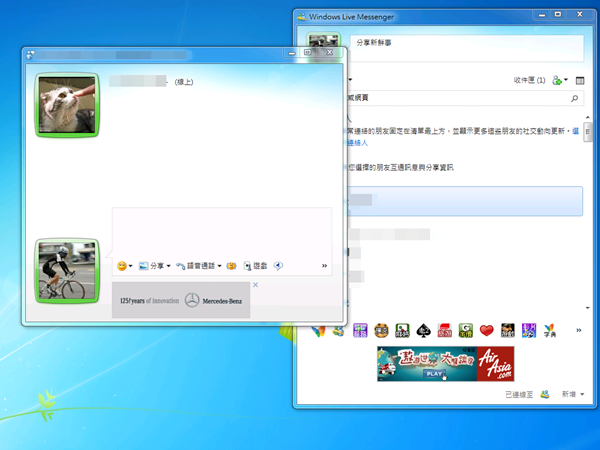The height and width of the screenshot is (450, 600).
Task: Open the 字典 dictionary icon
Action: pyautogui.click(x=549, y=330)
